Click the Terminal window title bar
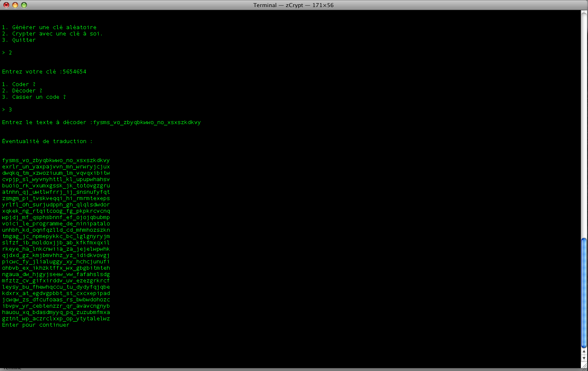The width and height of the screenshot is (588, 371). [294, 5]
